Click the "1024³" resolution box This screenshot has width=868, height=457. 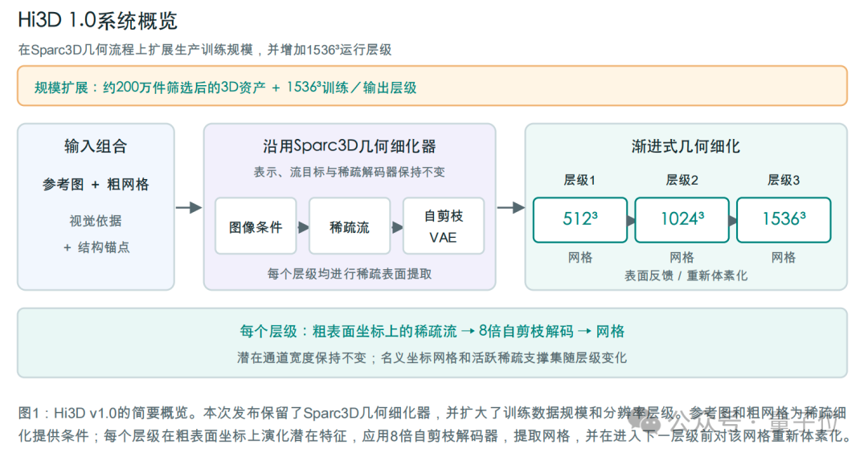point(682,219)
